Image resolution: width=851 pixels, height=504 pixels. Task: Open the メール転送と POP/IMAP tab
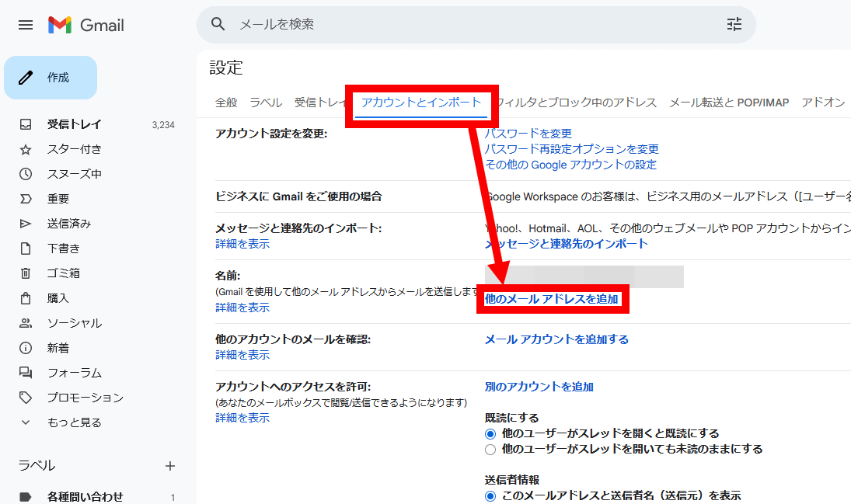click(x=729, y=103)
